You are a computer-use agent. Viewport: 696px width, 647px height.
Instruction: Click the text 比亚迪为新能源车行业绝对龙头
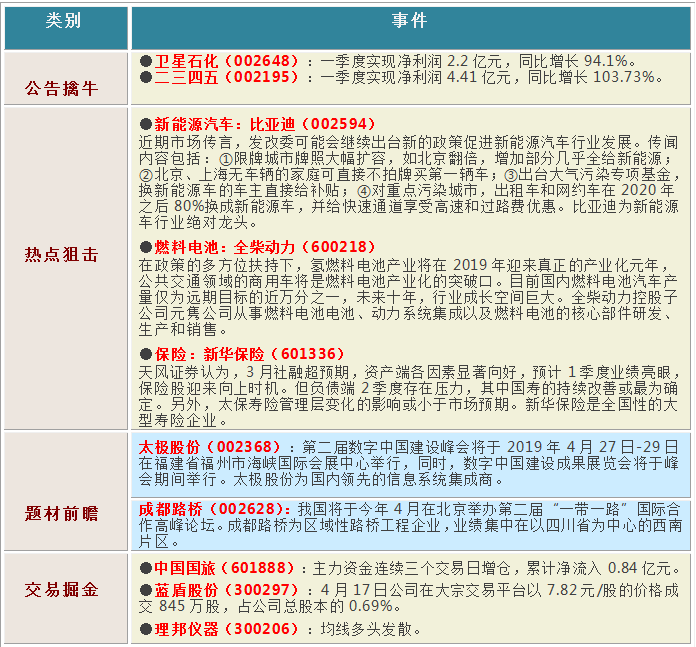(x=408, y=214)
